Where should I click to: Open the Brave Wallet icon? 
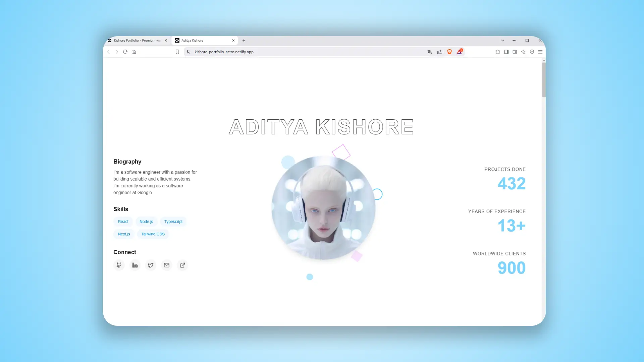[x=515, y=52]
